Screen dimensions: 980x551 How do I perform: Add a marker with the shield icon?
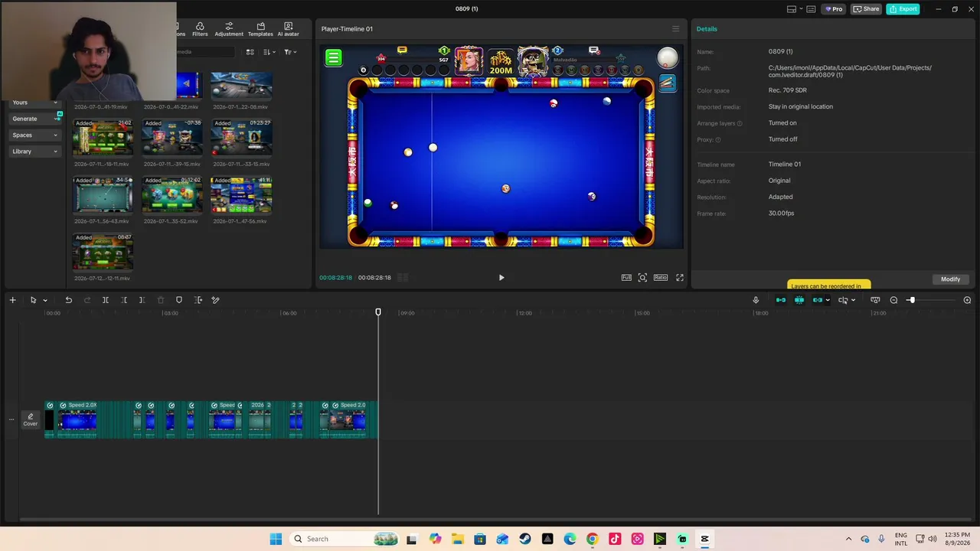[x=179, y=300]
